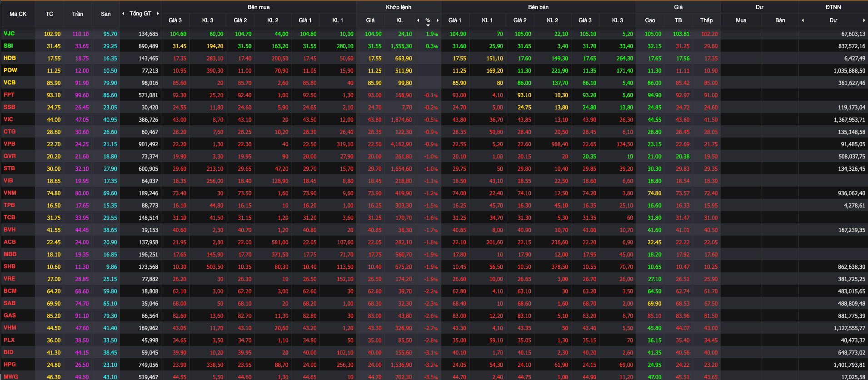The image size is (868, 380).
Task: Click the VHM ticker symbol
Action: click(x=10, y=328)
